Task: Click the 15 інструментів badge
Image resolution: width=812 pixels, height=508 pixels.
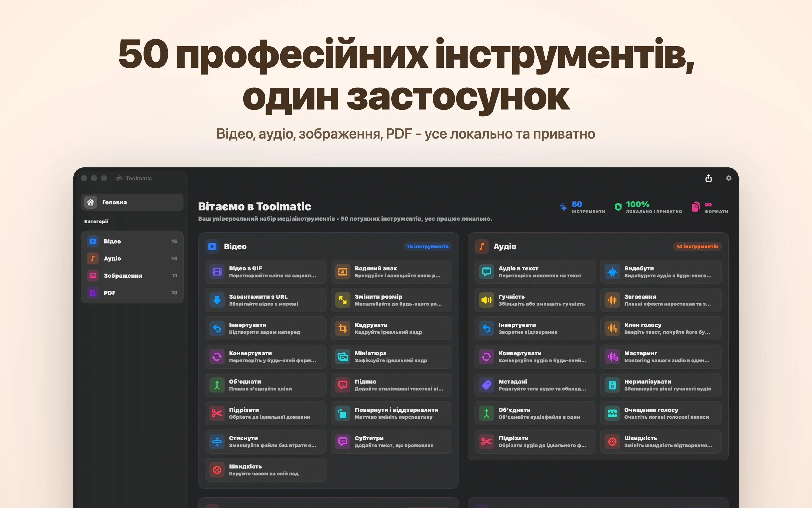Action: point(427,246)
